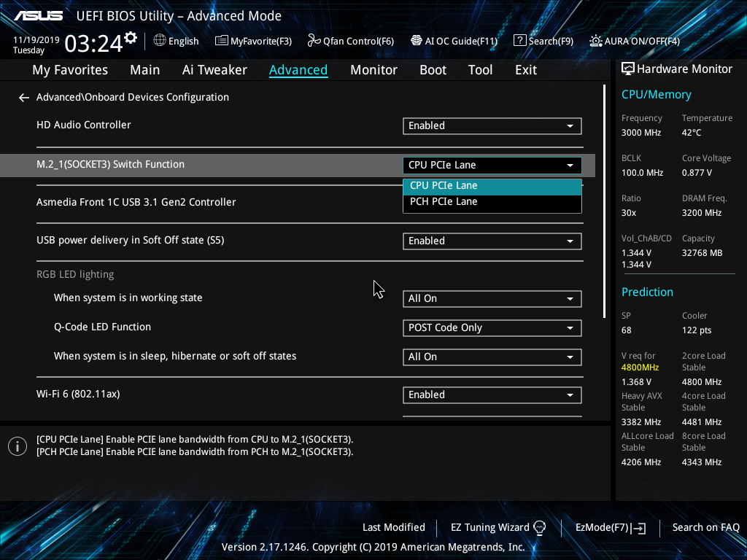Screen dimensions: 747x560
Task: Click the settings gear icon beside the clock
Action: (131, 38)
